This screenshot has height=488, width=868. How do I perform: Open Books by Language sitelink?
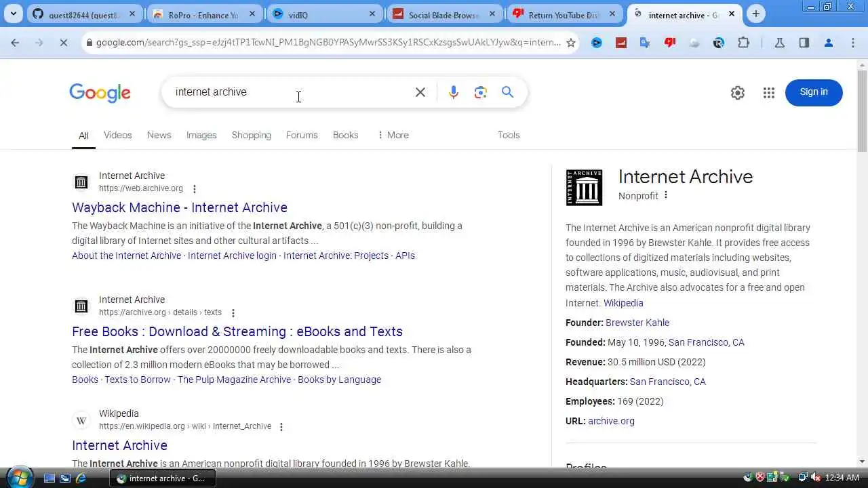(x=339, y=380)
